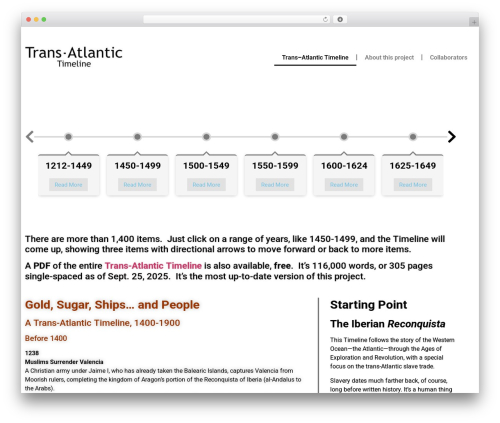The height and width of the screenshot is (423, 500).
Task: Click Read More under 1550-1599
Action: [x=275, y=185]
